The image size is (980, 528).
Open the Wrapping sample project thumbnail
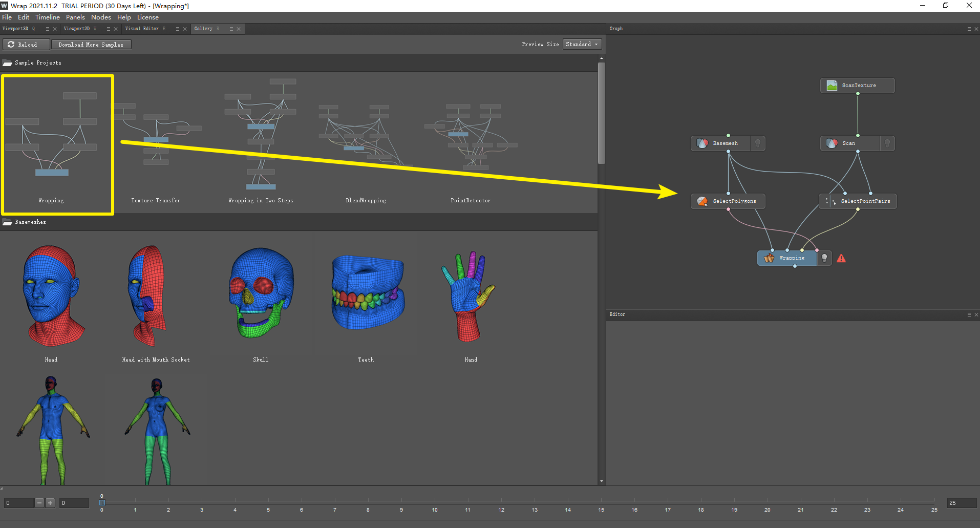[52, 141]
